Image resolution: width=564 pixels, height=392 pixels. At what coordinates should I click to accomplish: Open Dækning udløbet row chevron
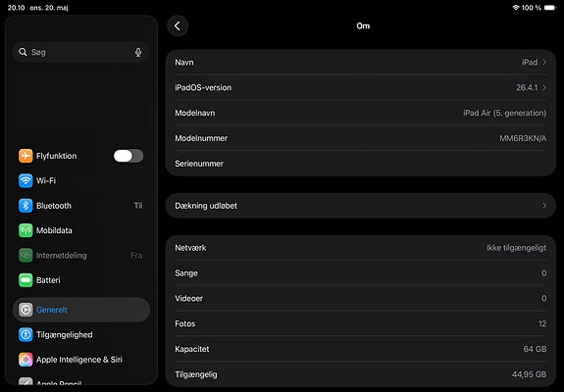click(544, 206)
